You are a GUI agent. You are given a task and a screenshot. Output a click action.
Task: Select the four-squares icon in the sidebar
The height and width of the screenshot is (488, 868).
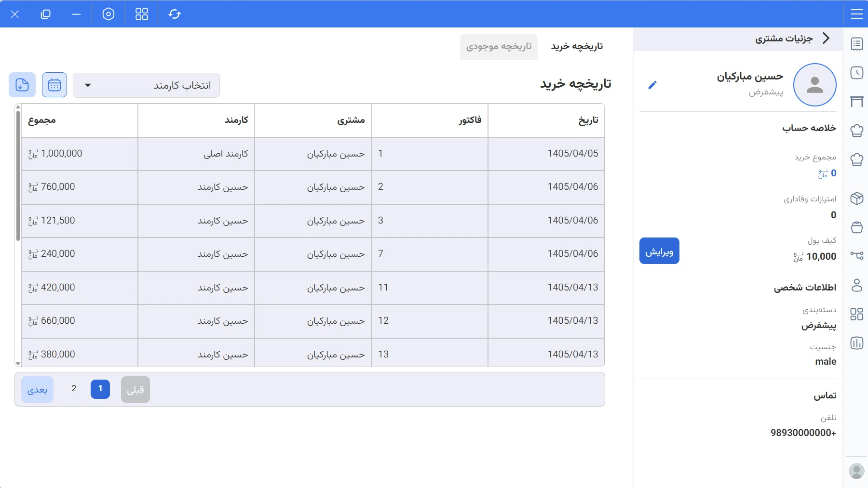point(856,314)
